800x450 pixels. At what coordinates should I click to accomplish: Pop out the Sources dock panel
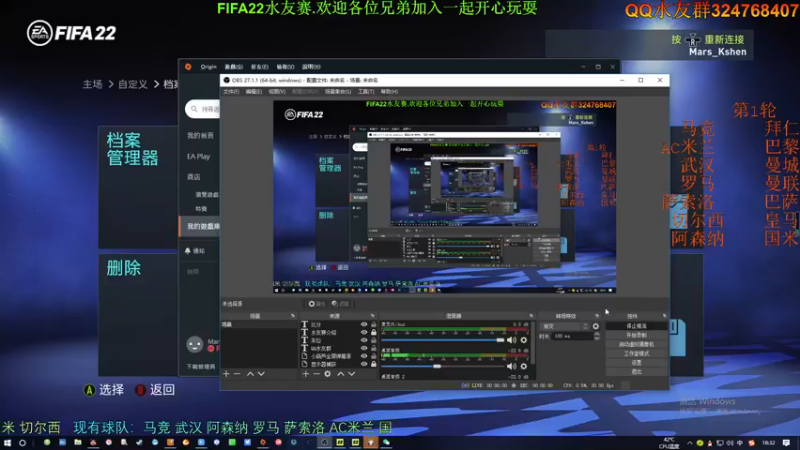[372, 316]
